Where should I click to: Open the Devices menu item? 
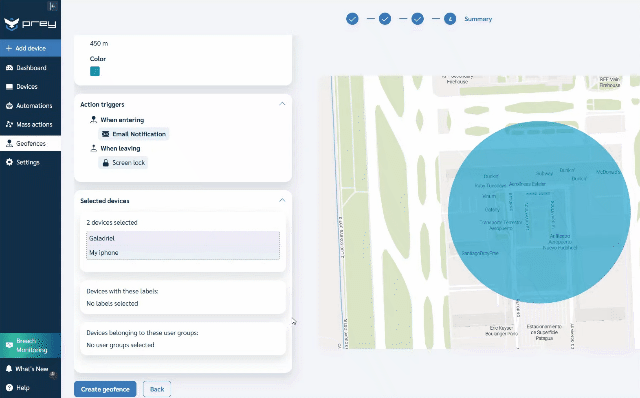30,87
